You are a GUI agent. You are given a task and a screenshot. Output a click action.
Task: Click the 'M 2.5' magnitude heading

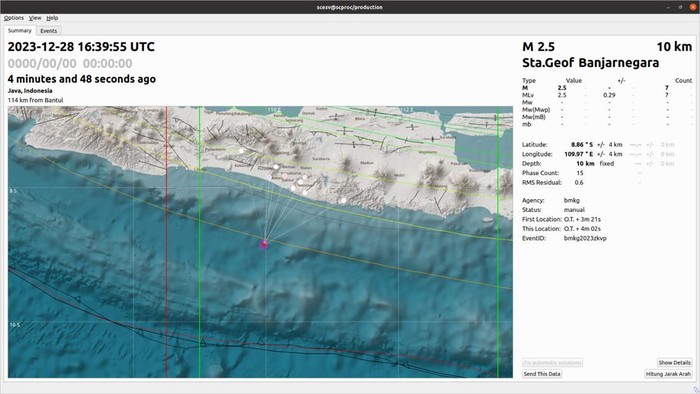pos(538,47)
